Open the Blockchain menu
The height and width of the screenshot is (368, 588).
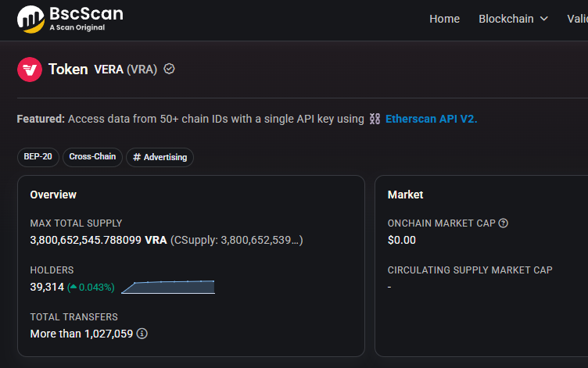coord(513,19)
